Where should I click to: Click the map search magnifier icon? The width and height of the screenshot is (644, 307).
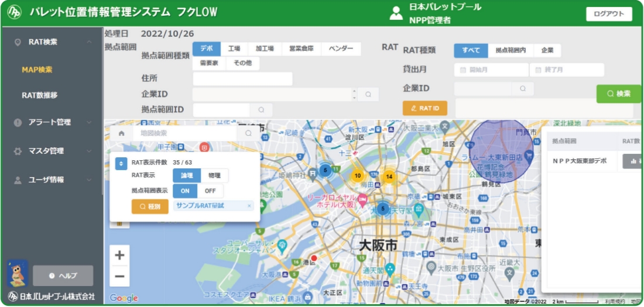[x=248, y=133]
